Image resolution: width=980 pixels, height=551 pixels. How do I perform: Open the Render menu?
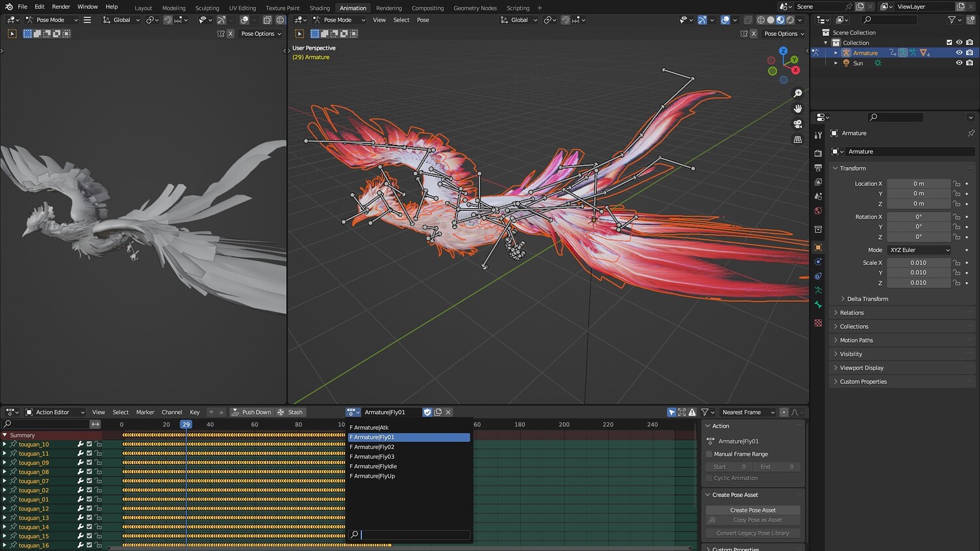pos(61,7)
